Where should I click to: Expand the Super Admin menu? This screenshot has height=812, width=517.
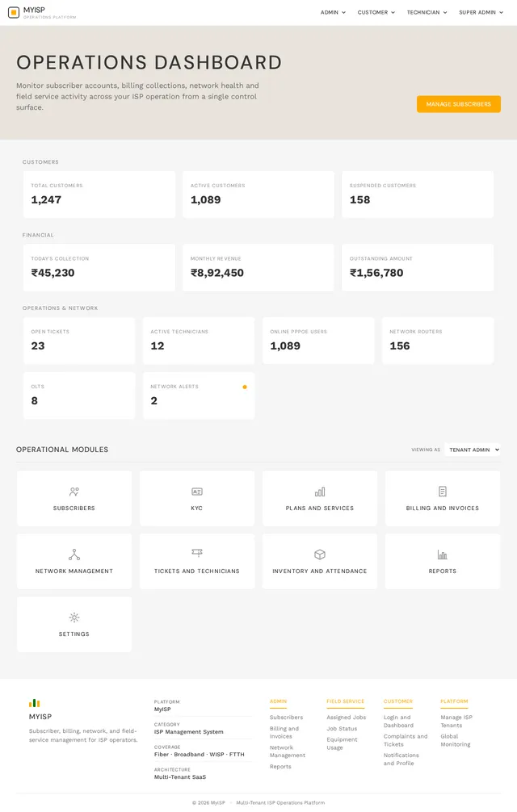pyautogui.click(x=481, y=12)
